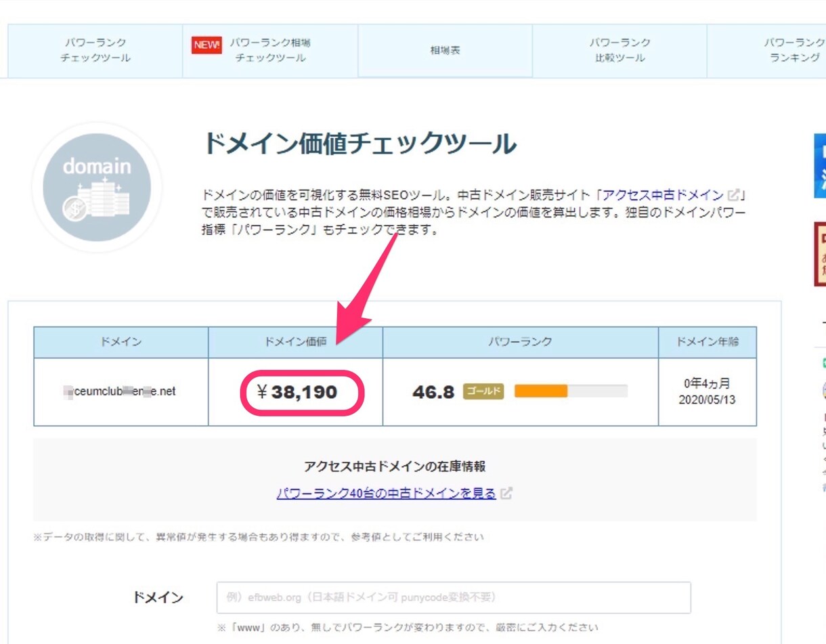The height and width of the screenshot is (644, 826).
Task: Click the ドメイン価値 column header
Action: pos(295,343)
